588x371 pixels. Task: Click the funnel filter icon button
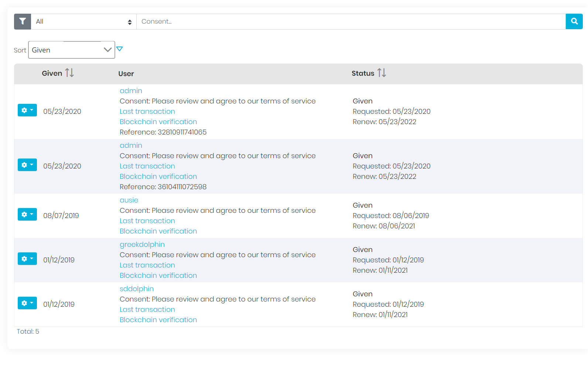(23, 21)
